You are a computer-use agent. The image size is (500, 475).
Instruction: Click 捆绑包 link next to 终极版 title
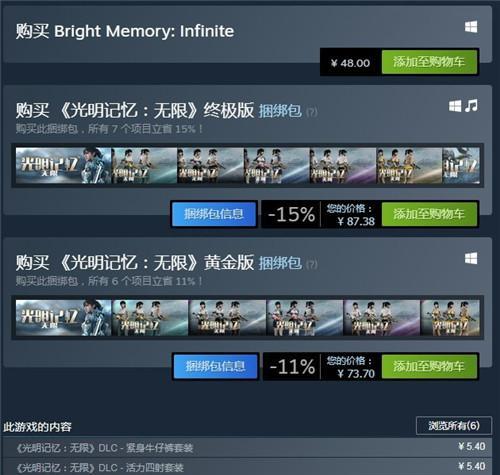pyautogui.click(x=280, y=111)
